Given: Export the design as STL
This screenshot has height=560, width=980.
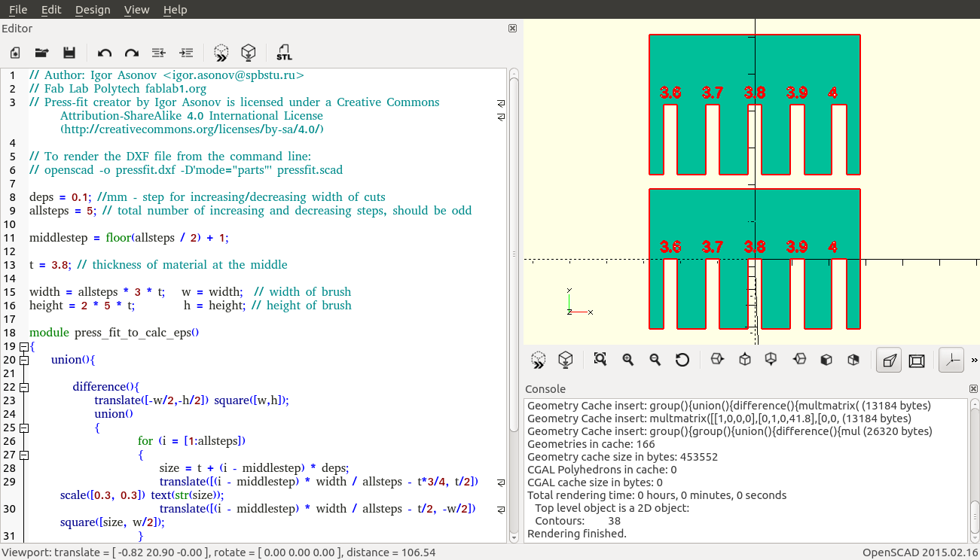Looking at the screenshot, I should coord(284,53).
